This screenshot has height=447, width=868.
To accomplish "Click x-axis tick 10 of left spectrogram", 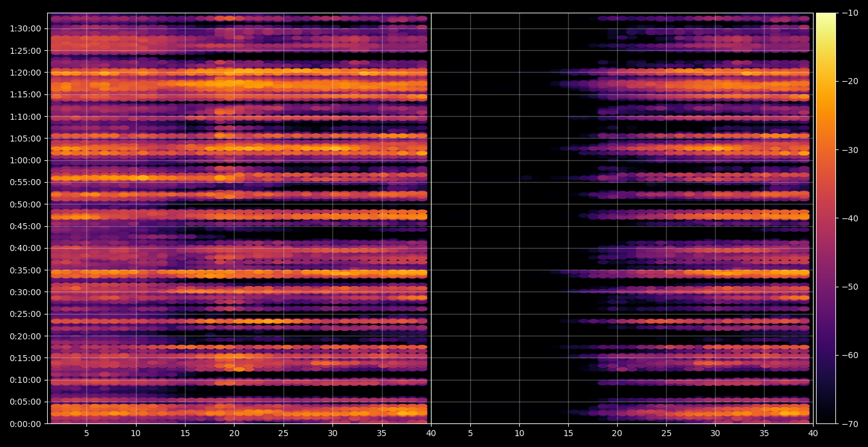I will click(135, 433).
